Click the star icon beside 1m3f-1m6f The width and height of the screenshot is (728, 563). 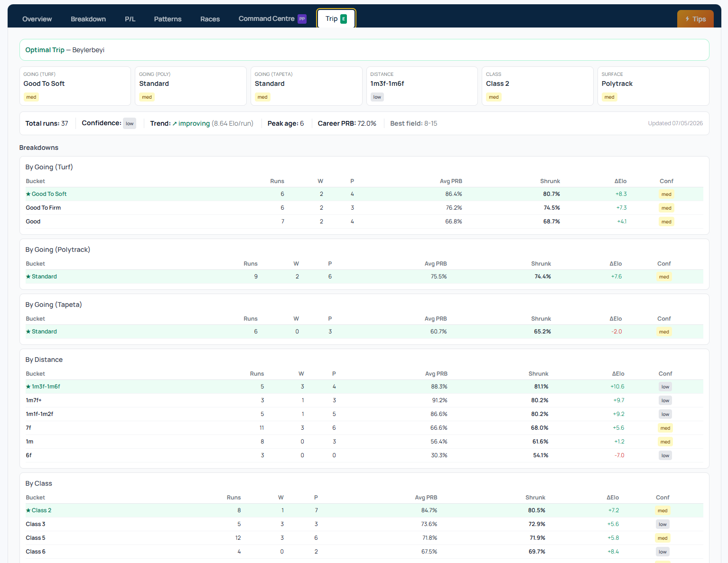[x=28, y=387]
